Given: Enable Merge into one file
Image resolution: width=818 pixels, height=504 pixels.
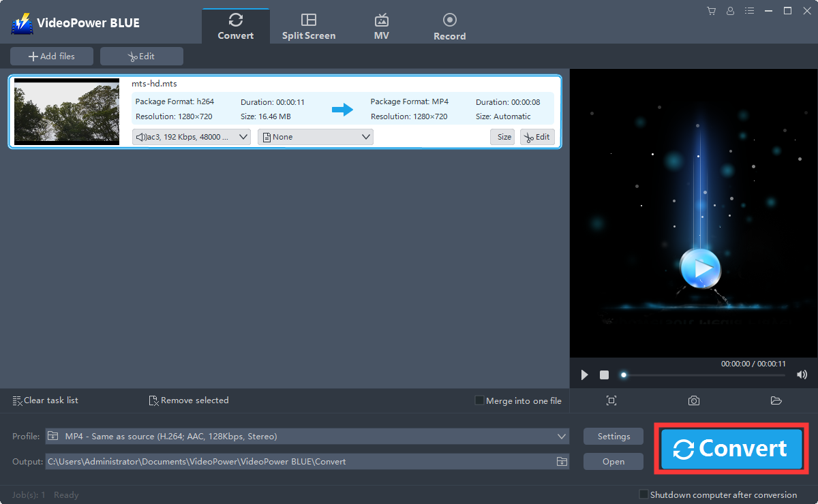Looking at the screenshot, I should coord(479,400).
